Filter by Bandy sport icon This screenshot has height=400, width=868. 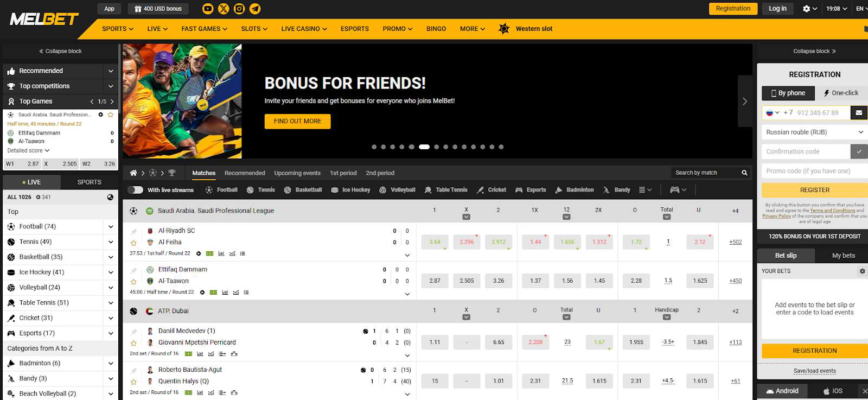[x=607, y=190]
